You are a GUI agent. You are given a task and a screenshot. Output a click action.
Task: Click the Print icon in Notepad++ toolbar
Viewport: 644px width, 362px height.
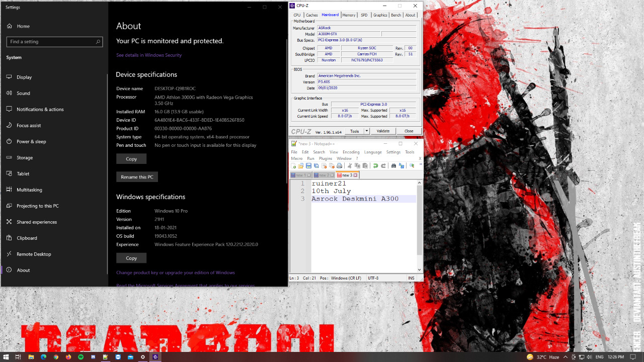point(340,166)
